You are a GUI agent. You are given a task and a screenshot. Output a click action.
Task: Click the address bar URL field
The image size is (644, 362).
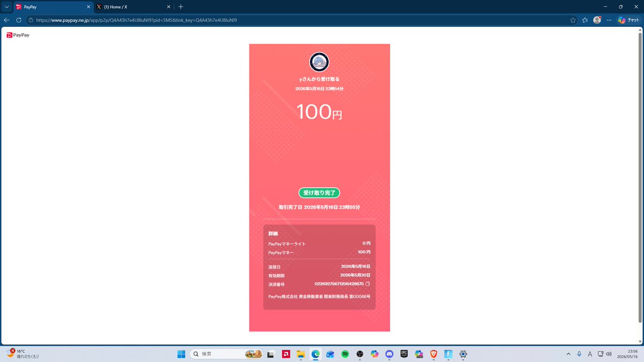click(301, 20)
